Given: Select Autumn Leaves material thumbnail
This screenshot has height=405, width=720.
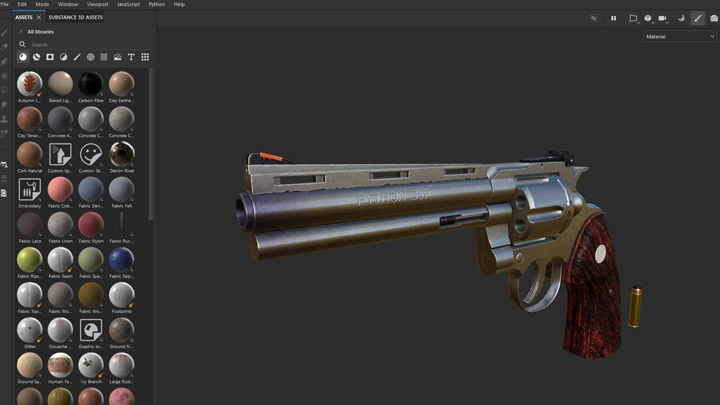Looking at the screenshot, I should click(29, 84).
